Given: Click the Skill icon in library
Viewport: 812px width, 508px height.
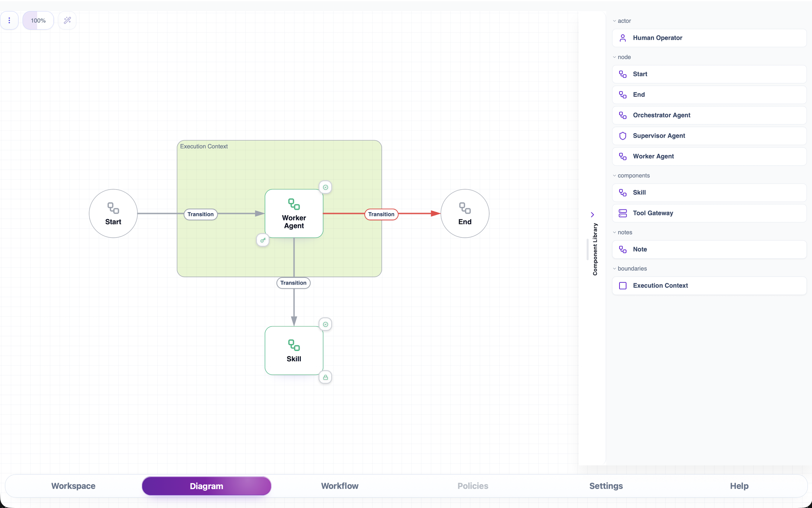Looking at the screenshot, I should 623,192.
